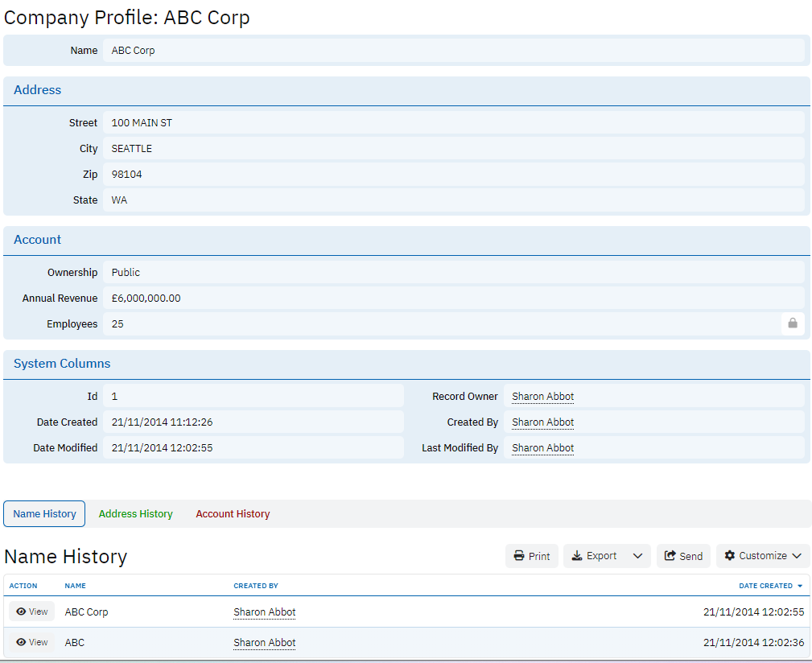Click the Name column header

click(x=75, y=586)
